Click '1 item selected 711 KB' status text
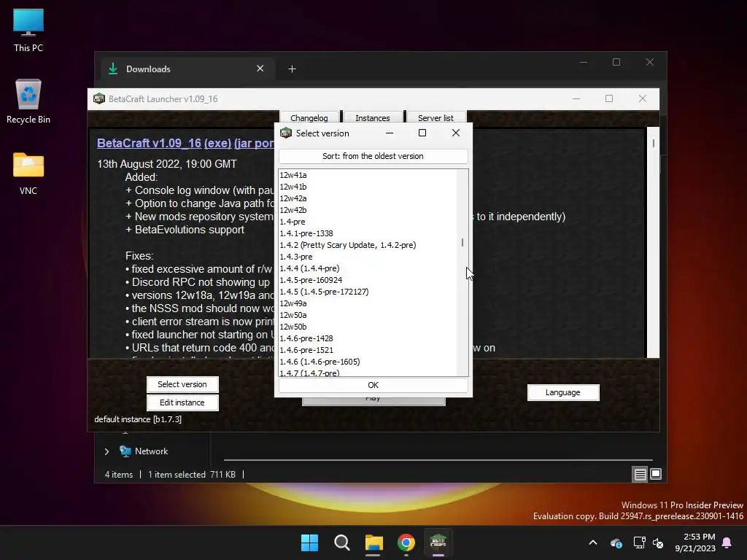747x560 pixels. [192, 474]
